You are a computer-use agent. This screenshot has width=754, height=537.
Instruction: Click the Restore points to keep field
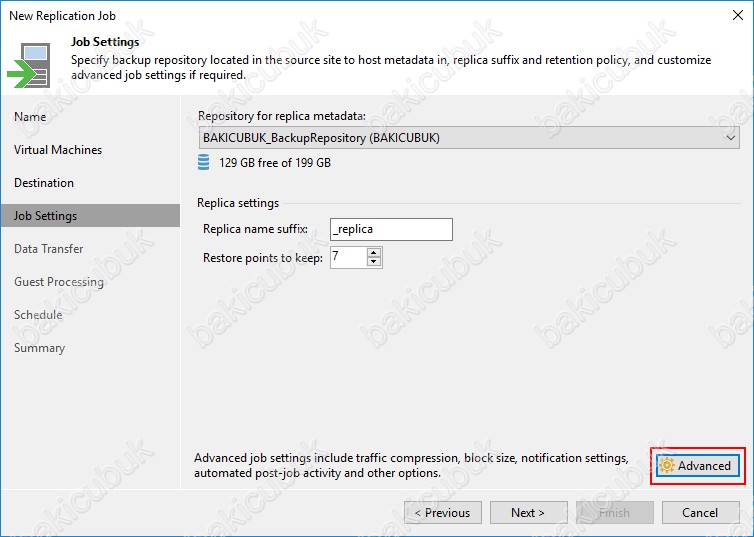[x=349, y=257]
